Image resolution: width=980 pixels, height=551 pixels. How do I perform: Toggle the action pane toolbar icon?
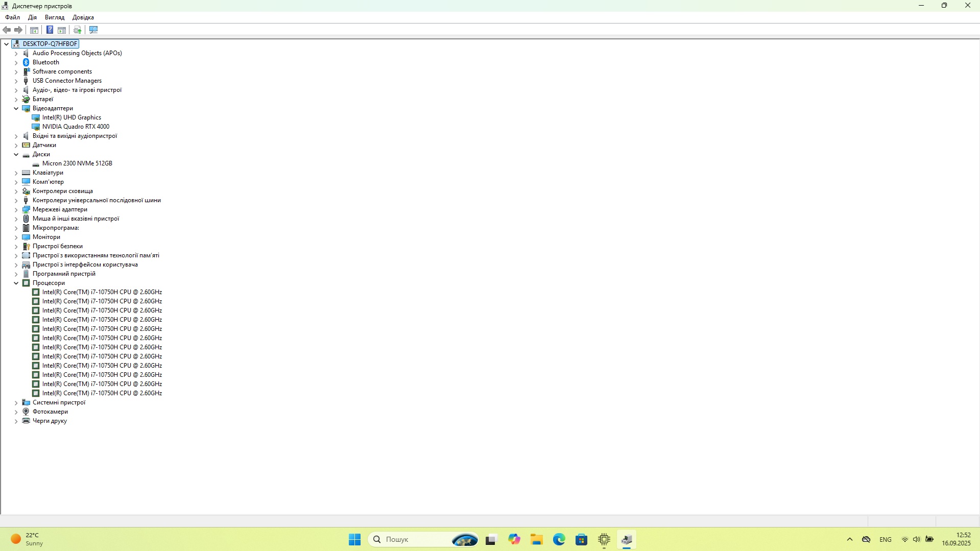click(62, 30)
